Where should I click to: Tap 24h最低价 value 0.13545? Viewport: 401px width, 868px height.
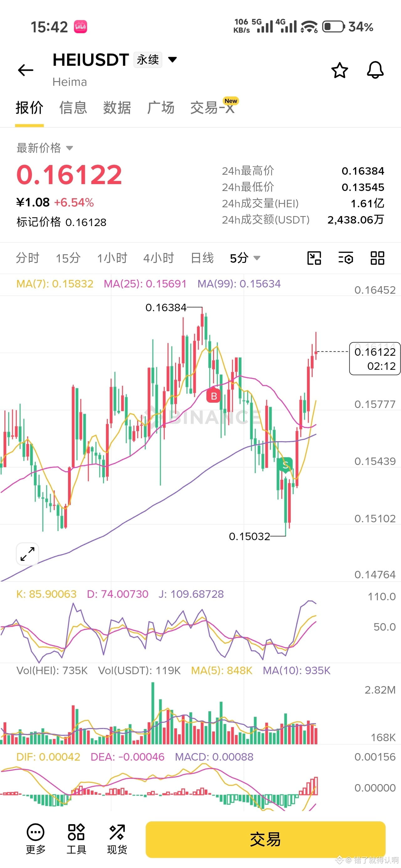pos(363,187)
